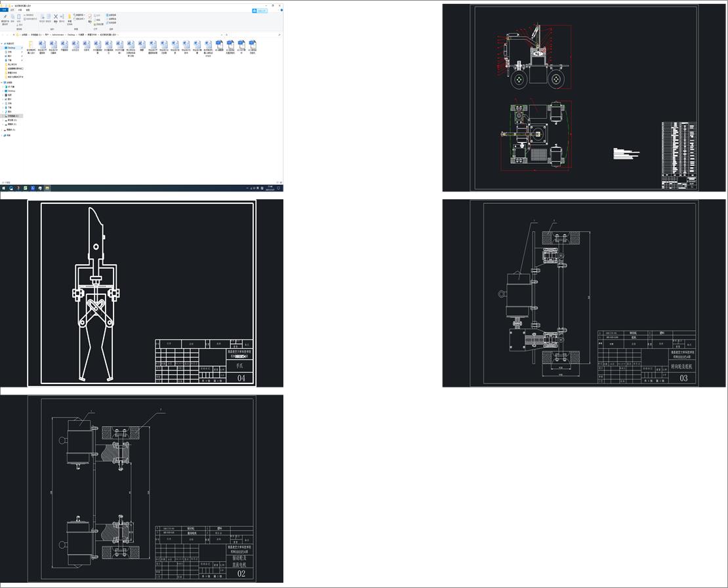Collapse the This PC tree node
728x588 pixels.
3,83
